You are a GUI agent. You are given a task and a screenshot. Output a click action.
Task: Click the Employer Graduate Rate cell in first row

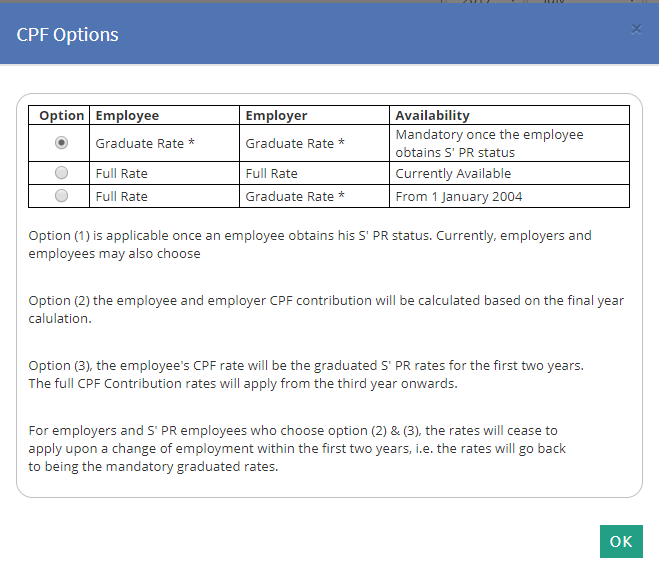point(295,143)
